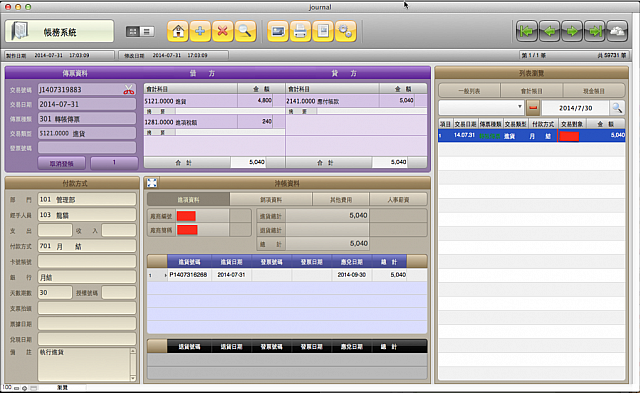
Task: Click the empty 支出 field
Action: pos(55,230)
